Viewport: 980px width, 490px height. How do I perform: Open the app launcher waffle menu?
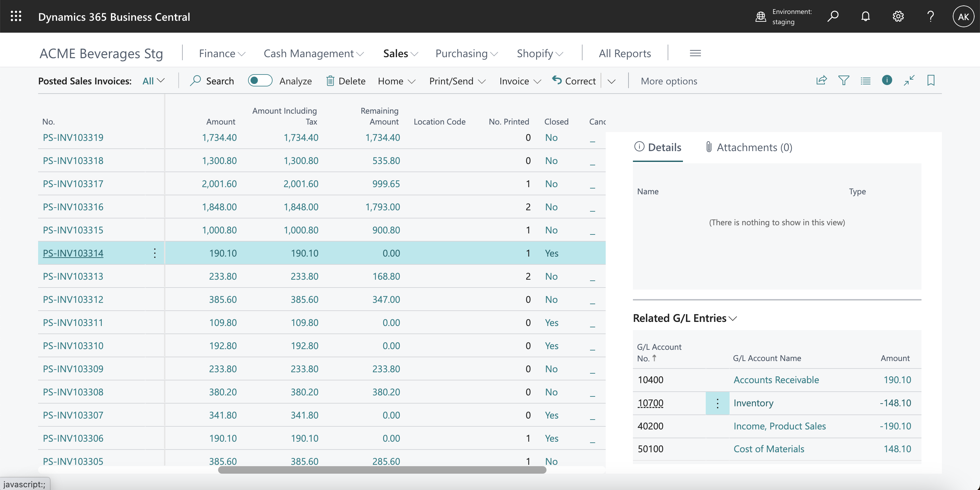pyautogui.click(x=16, y=16)
